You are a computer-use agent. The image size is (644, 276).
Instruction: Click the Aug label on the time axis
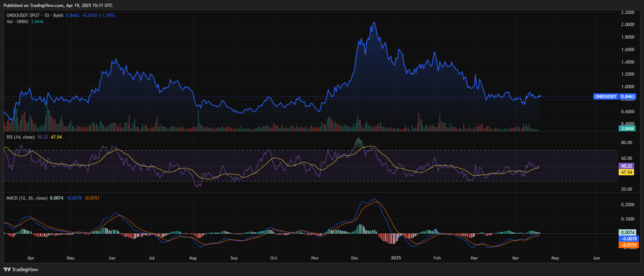193,258
